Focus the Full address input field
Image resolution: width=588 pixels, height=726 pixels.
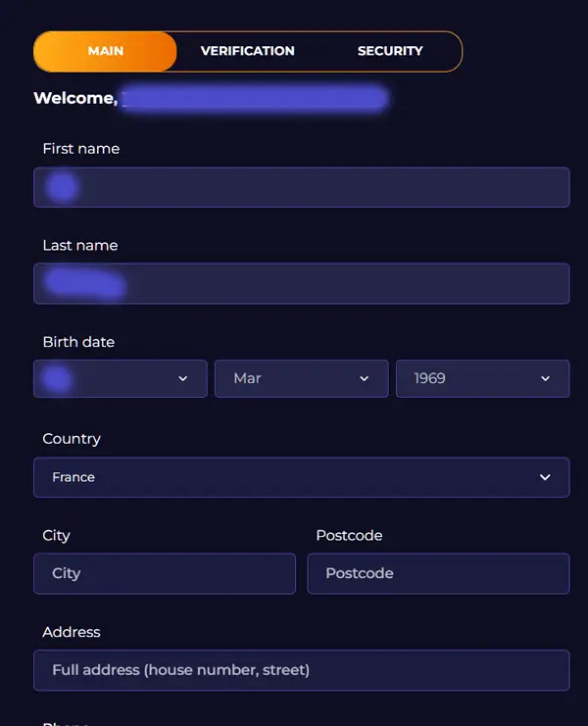[301, 670]
